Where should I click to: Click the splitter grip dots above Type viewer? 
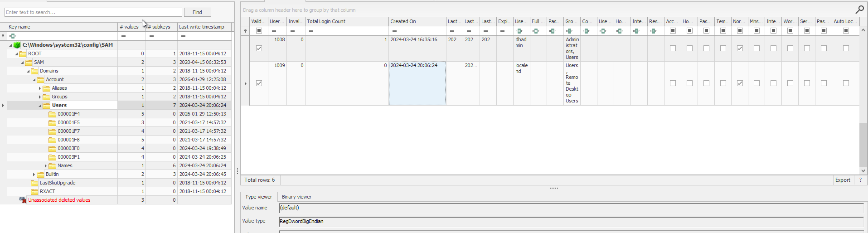coord(554,188)
